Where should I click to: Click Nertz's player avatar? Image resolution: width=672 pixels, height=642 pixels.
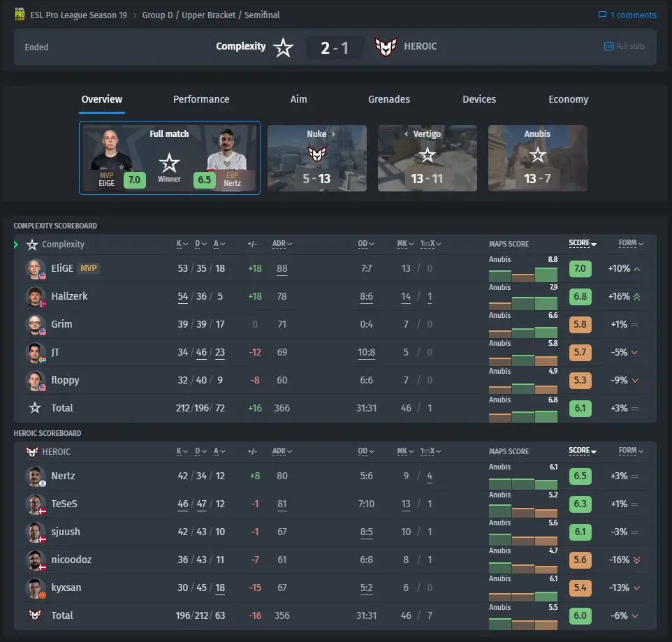tap(35, 476)
